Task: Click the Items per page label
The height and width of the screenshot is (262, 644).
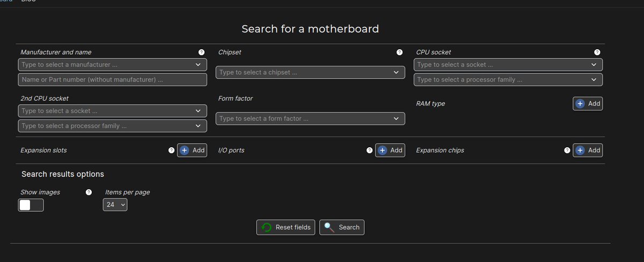Action: coord(127,192)
